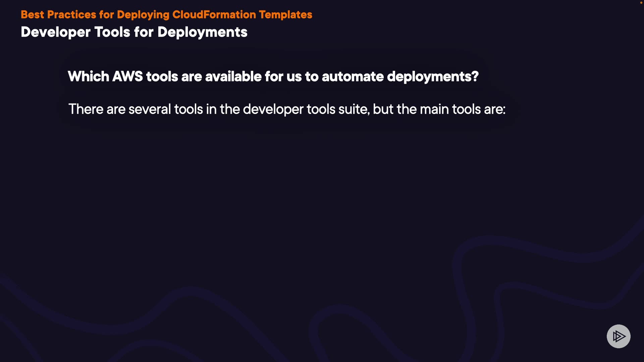Click the Pluralsight logo icon
Viewport: 644px width, 362px height.
pos(618,336)
